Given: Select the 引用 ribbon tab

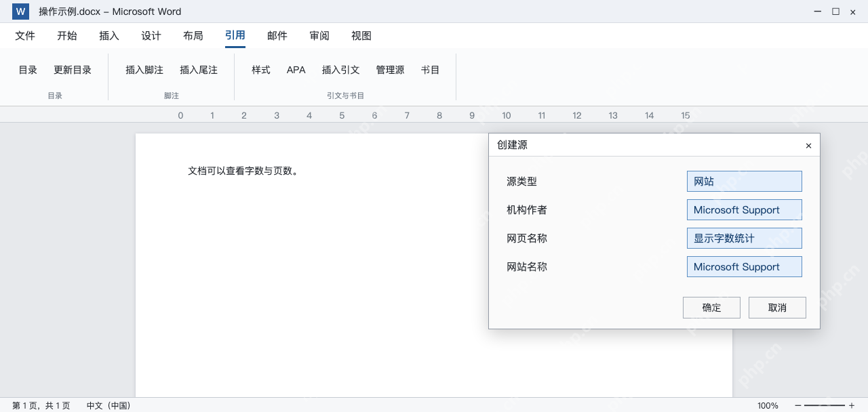Looking at the screenshot, I should tap(235, 36).
